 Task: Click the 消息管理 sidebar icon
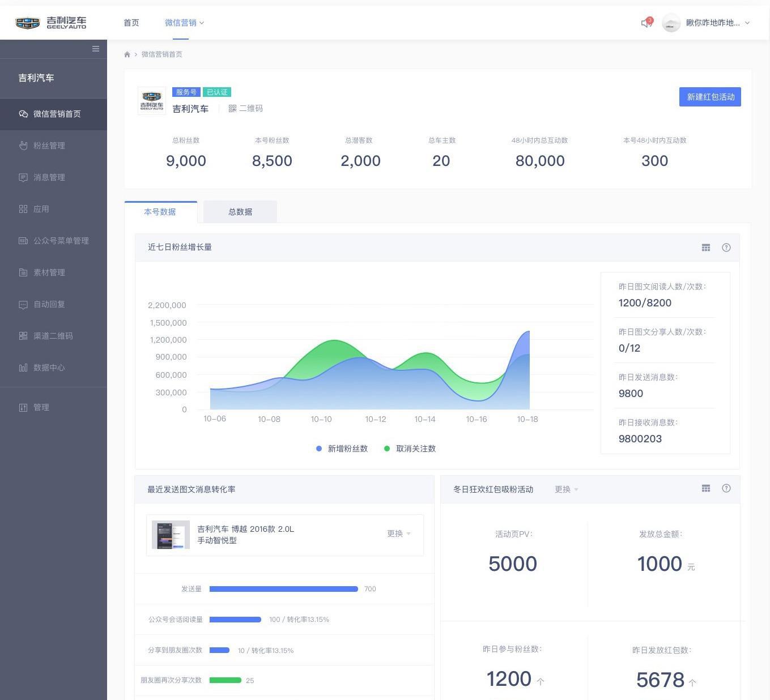[x=23, y=177]
